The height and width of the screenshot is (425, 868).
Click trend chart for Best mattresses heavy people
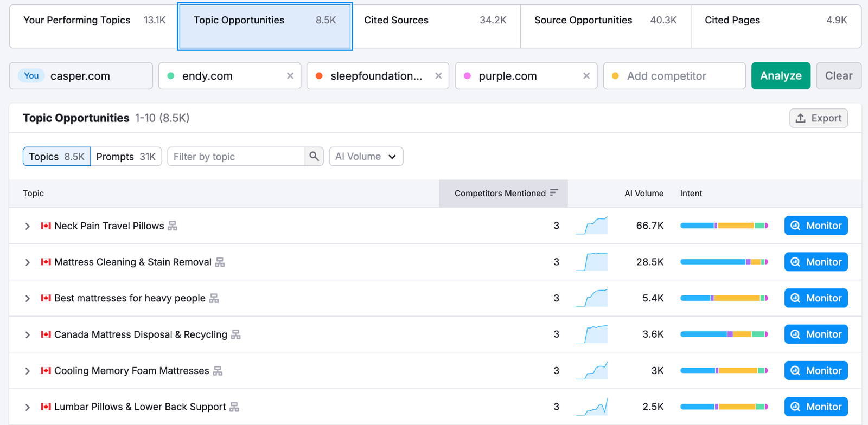592,298
